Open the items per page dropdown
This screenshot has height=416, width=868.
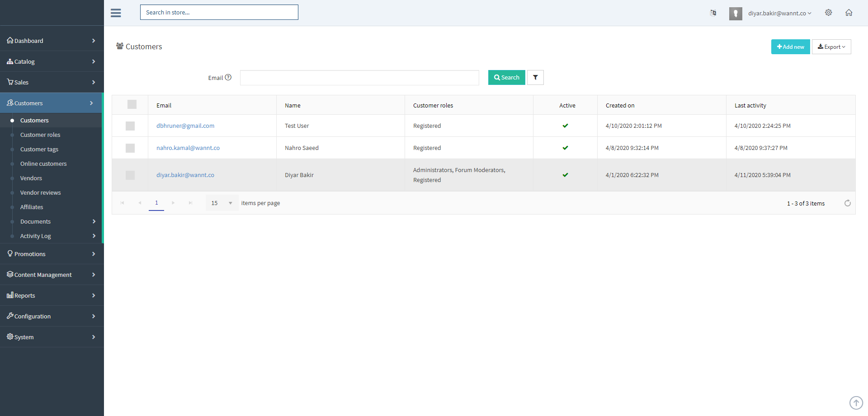pyautogui.click(x=222, y=203)
